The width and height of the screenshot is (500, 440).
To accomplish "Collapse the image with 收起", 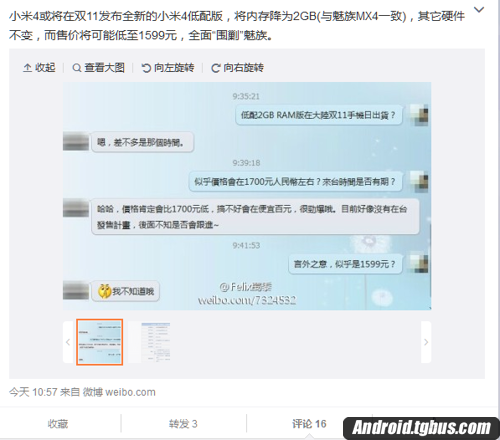I will coord(39,68).
